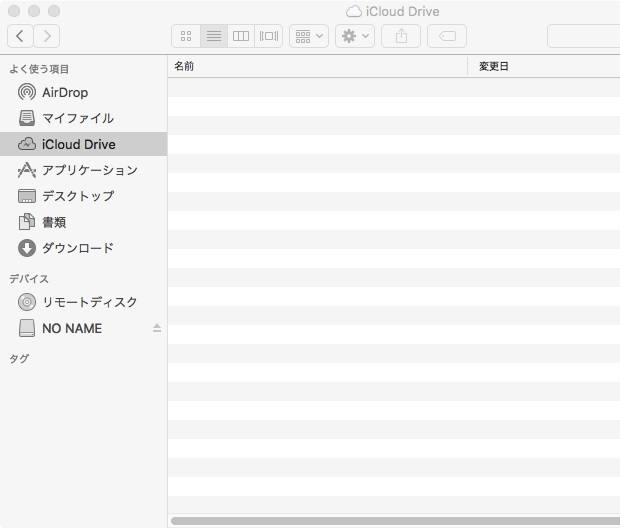Select the NO NAME drive
Screen dimensions: 620x528
point(71,328)
